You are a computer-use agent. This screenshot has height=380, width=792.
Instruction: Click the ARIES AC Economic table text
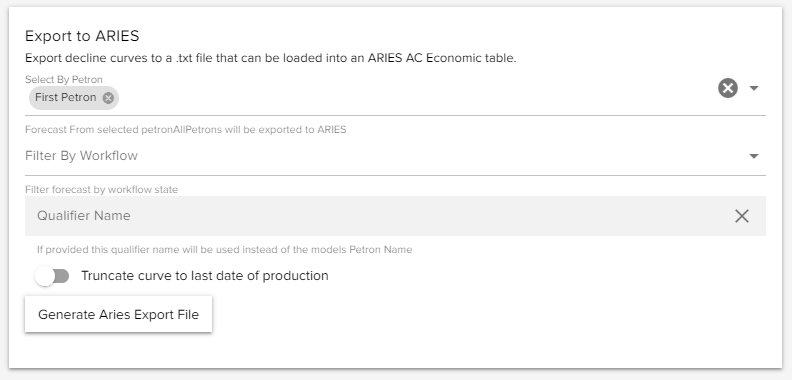(441, 58)
